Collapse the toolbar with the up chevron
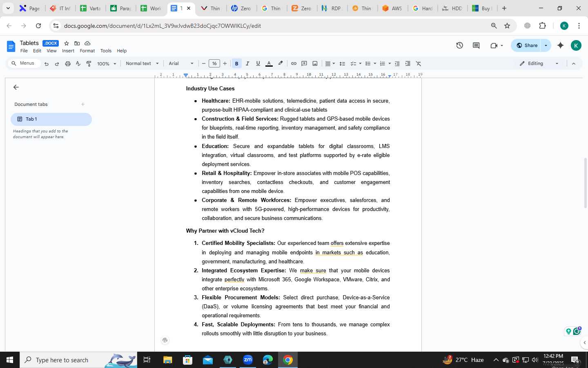The width and height of the screenshot is (588, 368). [573, 64]
